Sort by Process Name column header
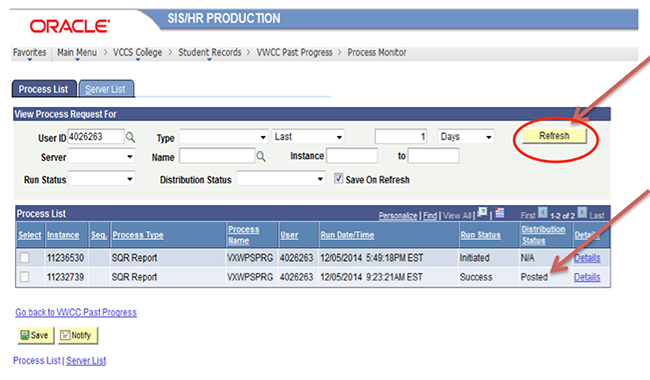 coord(244,235)
